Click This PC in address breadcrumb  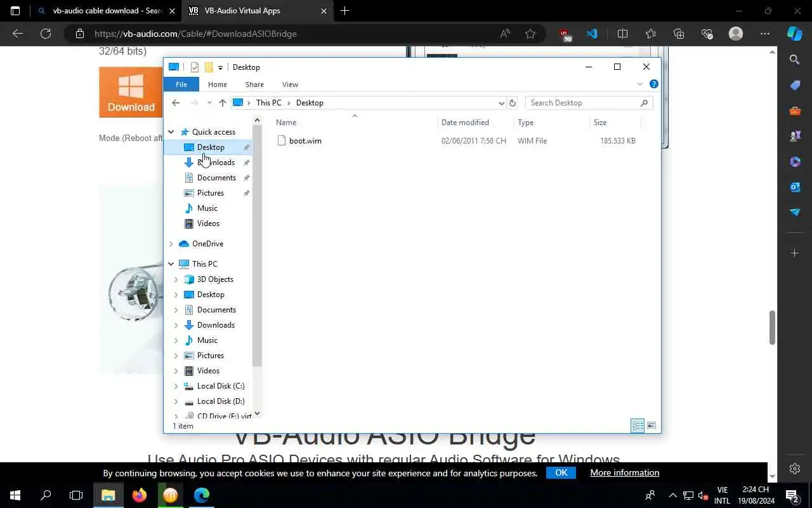(268, 103)
